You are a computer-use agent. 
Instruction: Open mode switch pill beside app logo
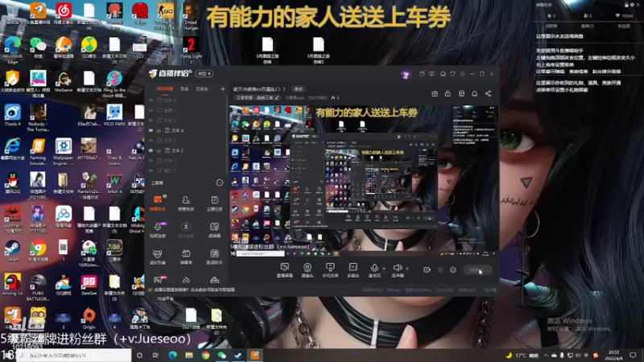pyautogui.click(x=204, y=74)
